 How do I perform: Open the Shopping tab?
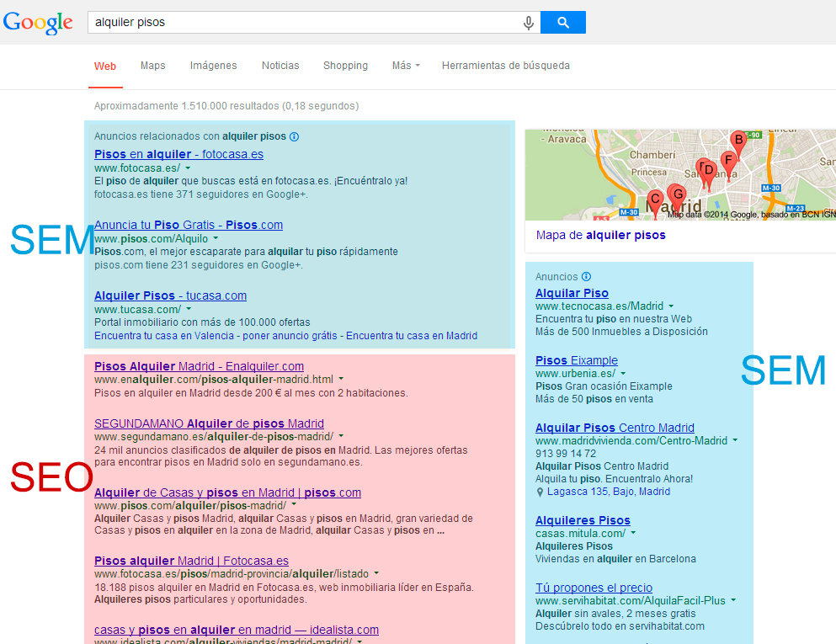(345, 66)
